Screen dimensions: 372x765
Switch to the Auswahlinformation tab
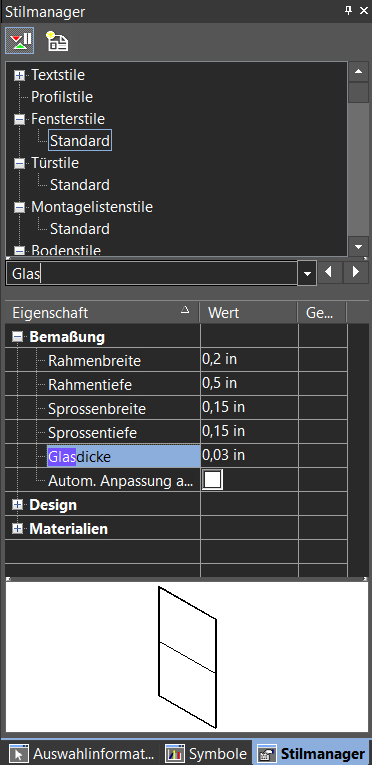click(82, 754)
